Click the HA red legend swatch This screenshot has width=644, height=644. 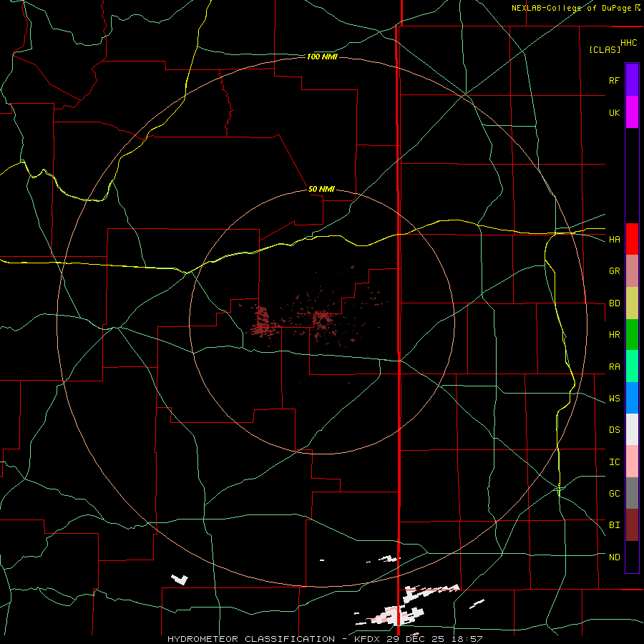[632, 239]
